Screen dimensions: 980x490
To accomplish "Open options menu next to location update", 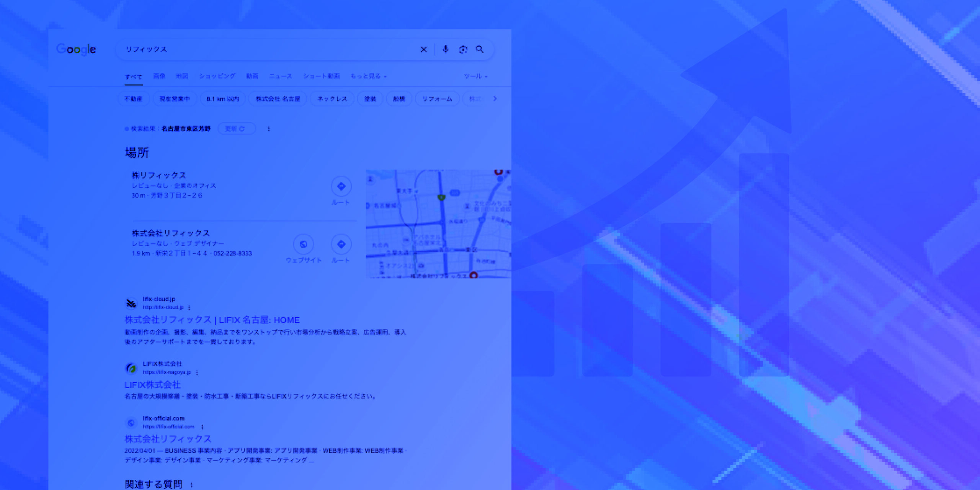I will (269, 129).
